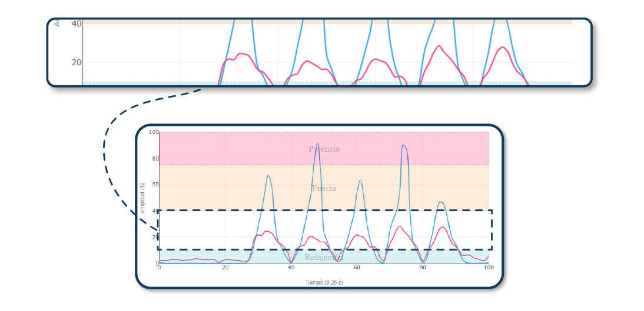Select the 80 tick on the main chart's vertical axis
This screenshot has height=311, width=644.
click(154, 158)
